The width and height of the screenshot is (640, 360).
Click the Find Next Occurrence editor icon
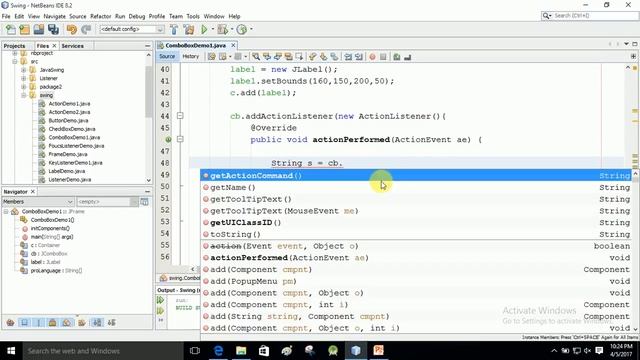[278, 57]
